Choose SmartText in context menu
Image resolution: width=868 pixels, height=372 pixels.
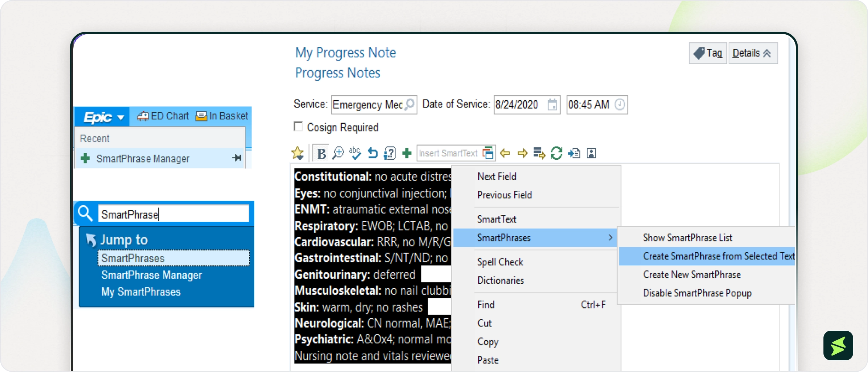pos(497,219)
